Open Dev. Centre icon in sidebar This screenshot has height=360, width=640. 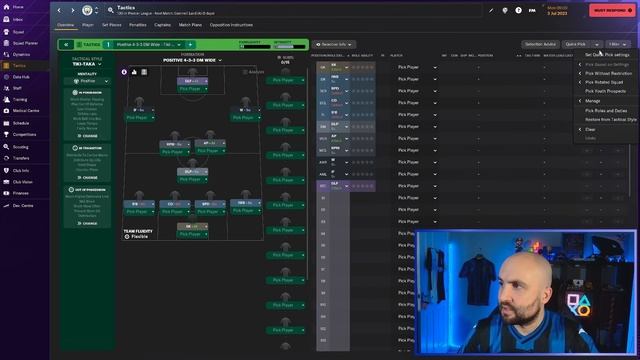tap(7, 206)
